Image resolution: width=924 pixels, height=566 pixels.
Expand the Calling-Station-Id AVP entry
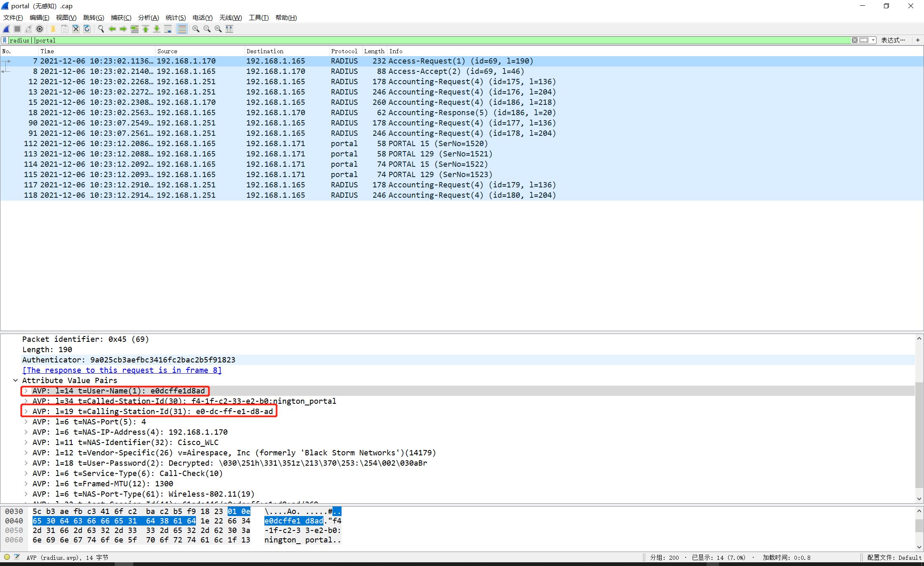pyautogui.click(x=26, y=411)
